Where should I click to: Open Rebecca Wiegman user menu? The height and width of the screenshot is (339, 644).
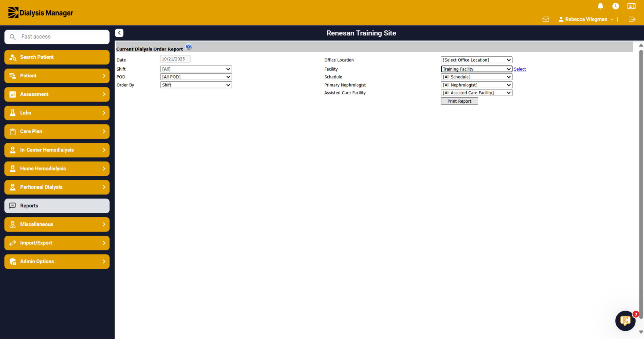tap(586, 19)
